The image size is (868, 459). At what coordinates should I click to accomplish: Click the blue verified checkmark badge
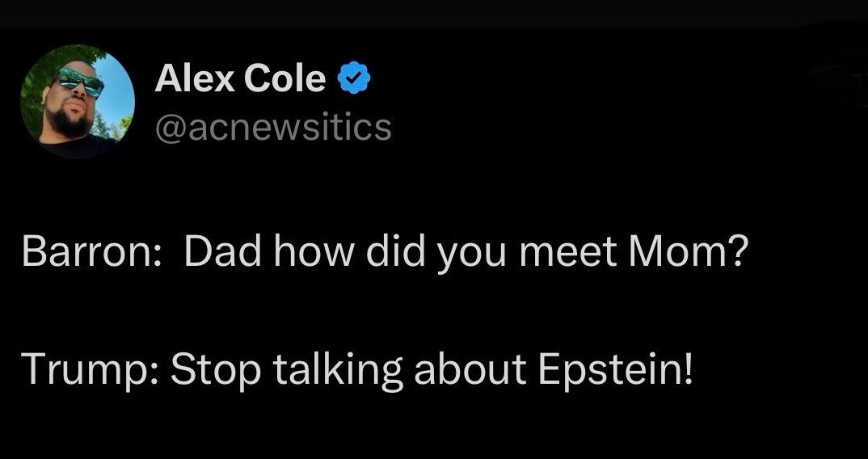coord(354,79)
